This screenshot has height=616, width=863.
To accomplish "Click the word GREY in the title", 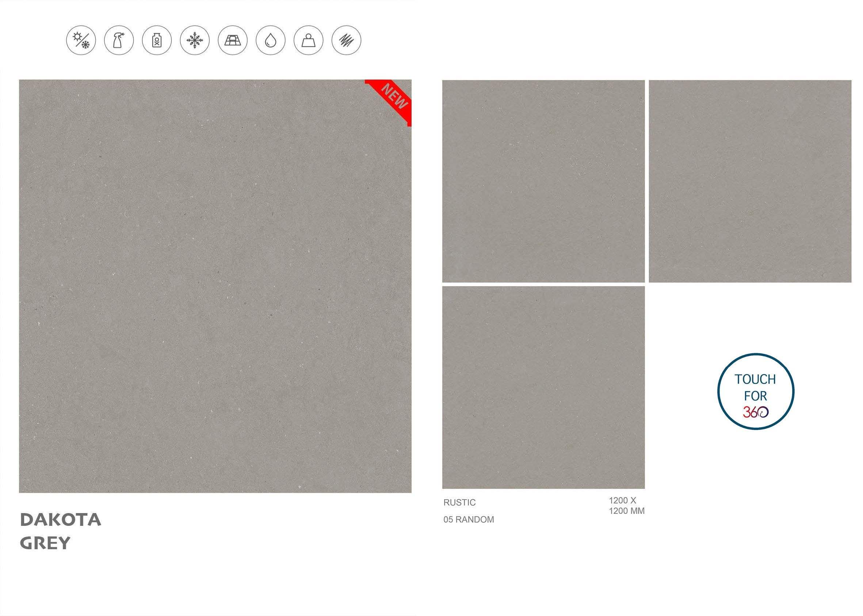I will [45, 543].
